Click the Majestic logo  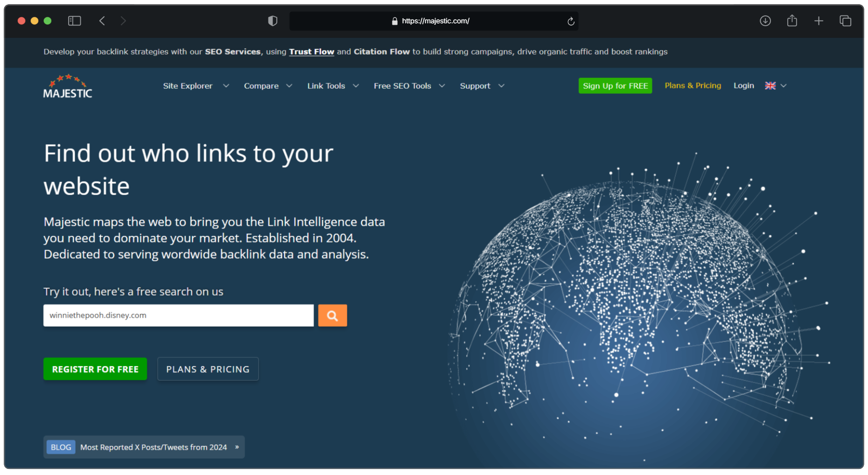coord(68,86)
